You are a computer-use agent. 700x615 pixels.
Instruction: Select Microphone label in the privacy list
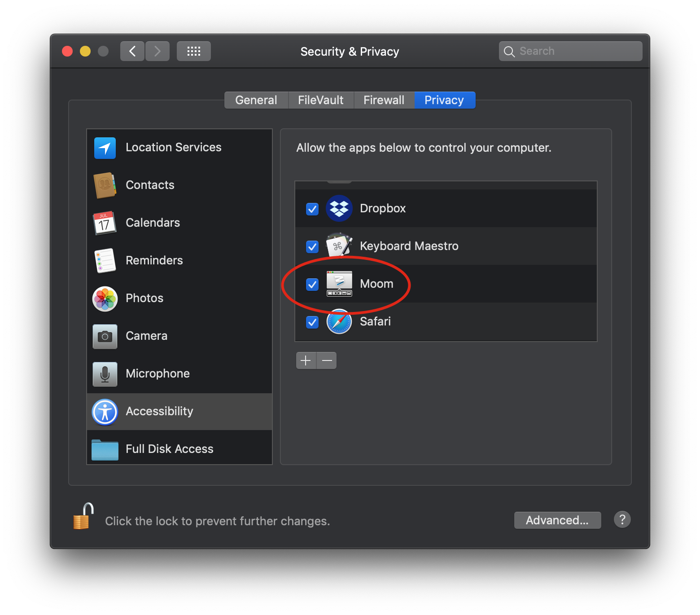point(157,373)
